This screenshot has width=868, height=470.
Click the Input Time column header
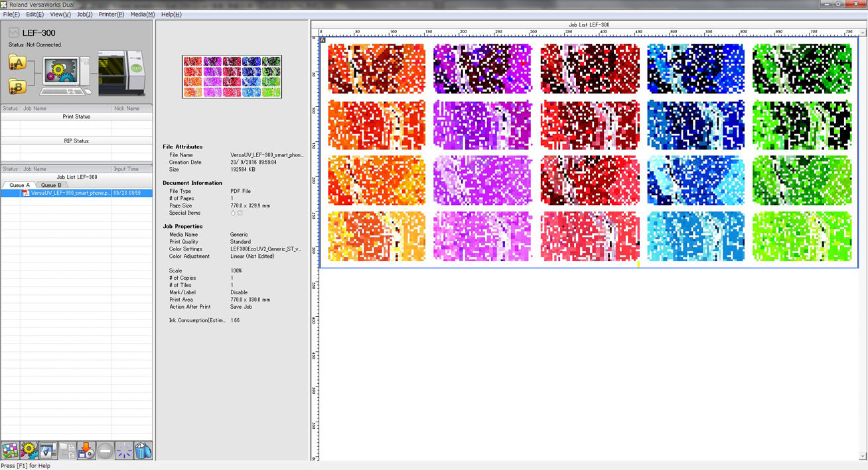[126, 169]
